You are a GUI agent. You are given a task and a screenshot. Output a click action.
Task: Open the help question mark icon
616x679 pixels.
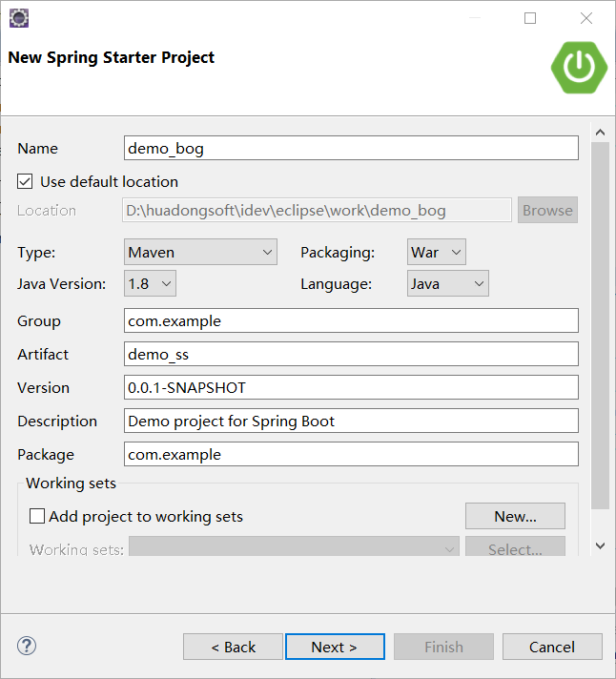[x=27, y=646]
